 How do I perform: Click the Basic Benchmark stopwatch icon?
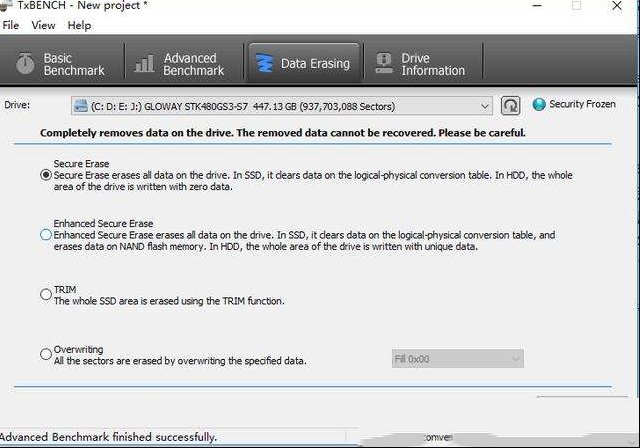[25, 64]
